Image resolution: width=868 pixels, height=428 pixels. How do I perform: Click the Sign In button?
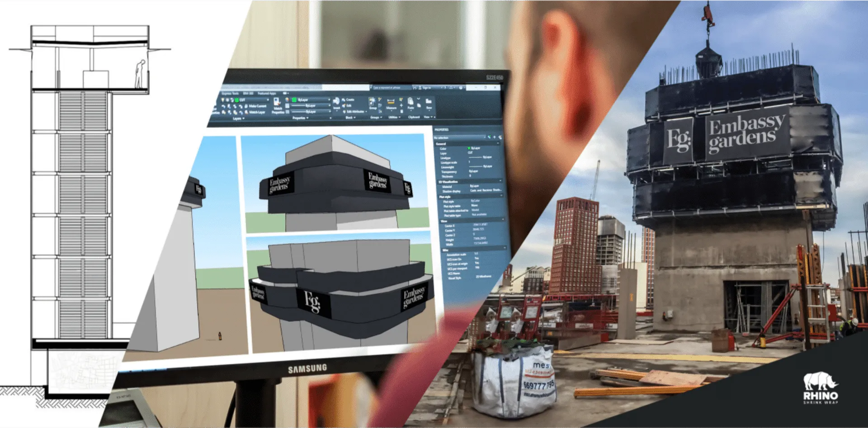click(x=426, y=88)
